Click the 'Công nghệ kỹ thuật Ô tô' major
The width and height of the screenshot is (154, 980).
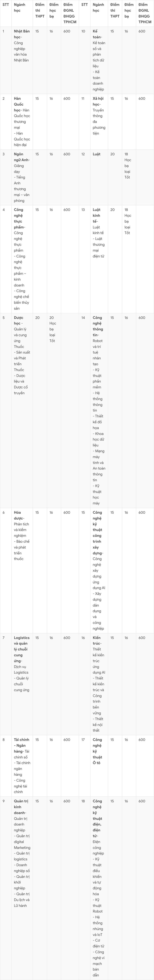pyautogui.click(x=97, y=751)
